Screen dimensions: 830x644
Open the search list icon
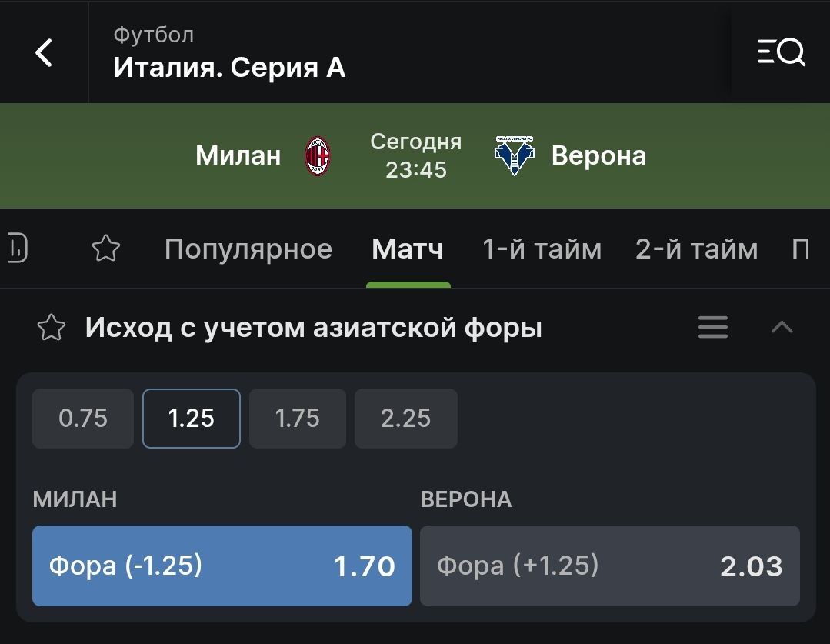[782, 52]
